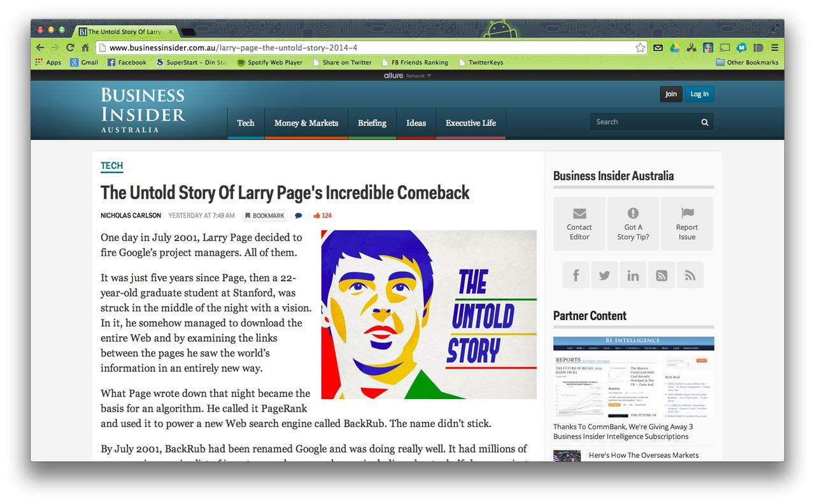Open the Other Bookmarks folder
Image resolution: width=815 pixels, height=504 pixels.
(x=747, y=62)
